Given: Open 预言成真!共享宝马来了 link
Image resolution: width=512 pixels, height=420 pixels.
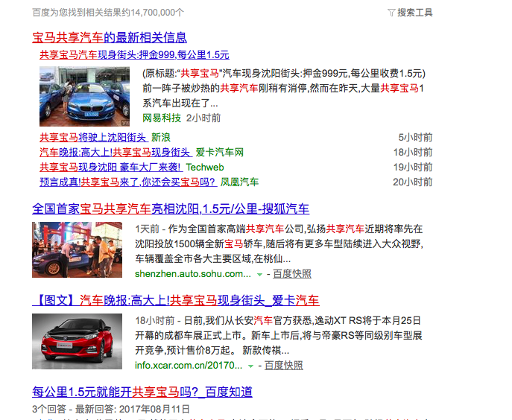Looking at the screenshot, I should 128,182.
